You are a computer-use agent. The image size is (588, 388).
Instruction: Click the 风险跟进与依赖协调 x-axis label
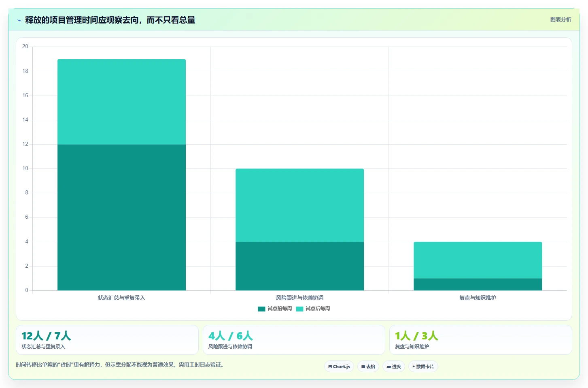coord(299,298)
